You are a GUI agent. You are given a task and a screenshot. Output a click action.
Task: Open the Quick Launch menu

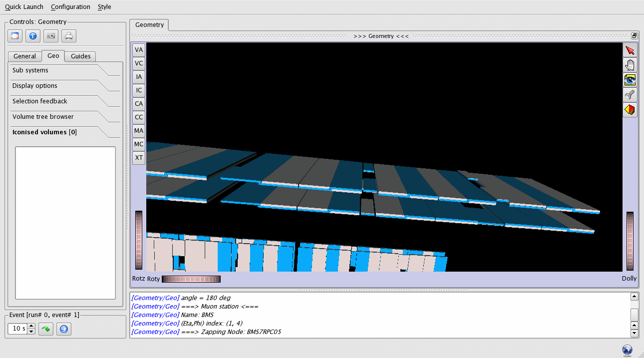24,7
